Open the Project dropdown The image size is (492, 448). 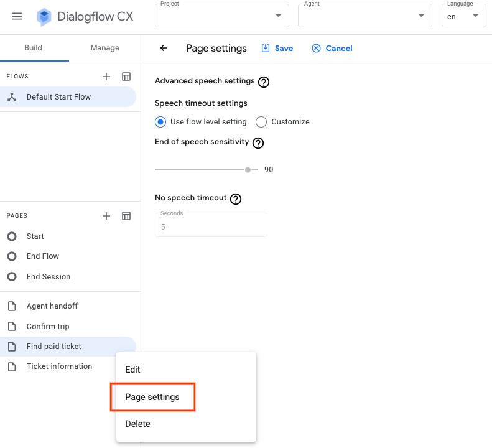tap(222, 16)
